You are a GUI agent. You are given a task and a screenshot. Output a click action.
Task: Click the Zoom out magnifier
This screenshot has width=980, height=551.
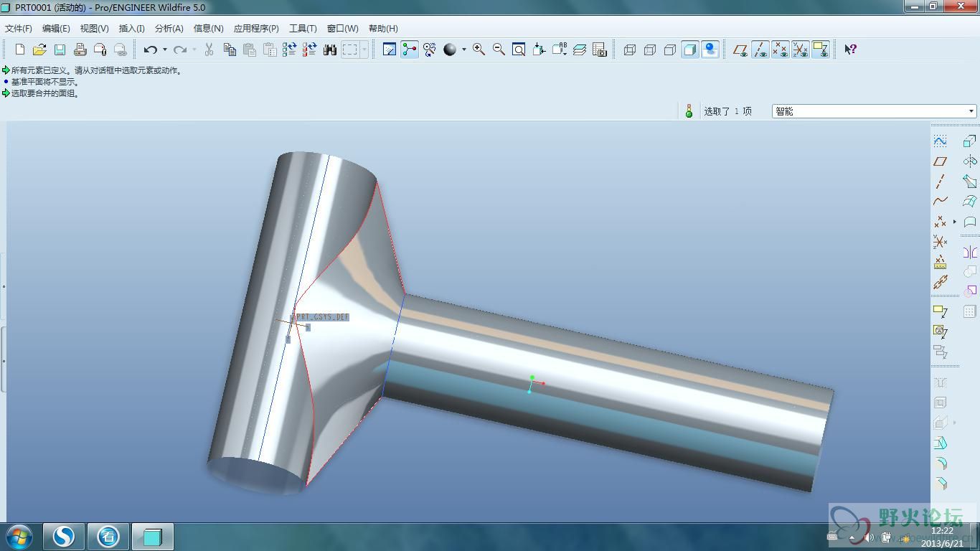[x=499, y=50]
